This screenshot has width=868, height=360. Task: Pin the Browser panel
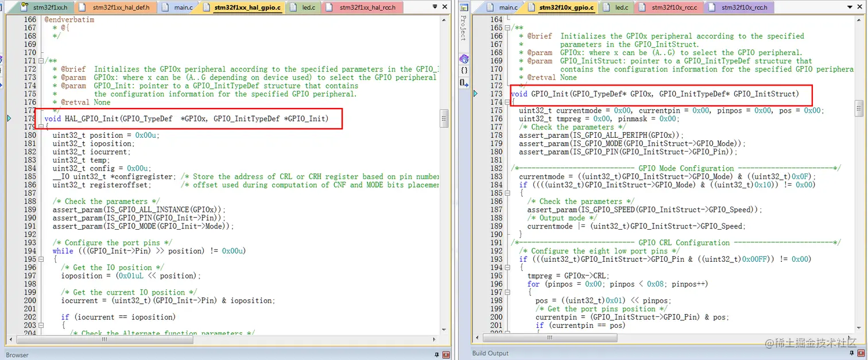(436, 355)
